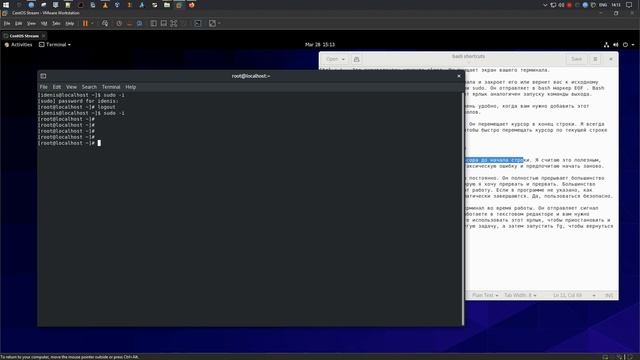640x360 pixels.
Task: Open VMware Help menu
Action: pyautogui.click(x=70, y=24)
